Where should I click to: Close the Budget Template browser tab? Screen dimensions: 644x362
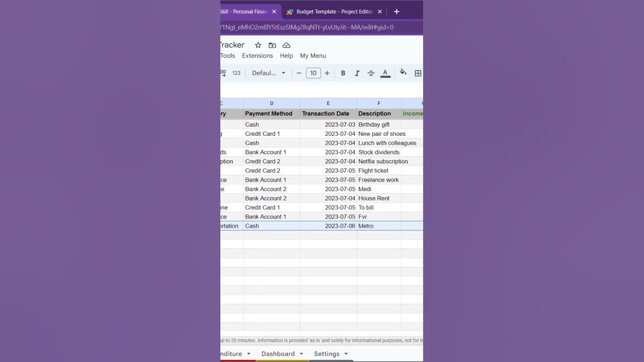point(380,12)
